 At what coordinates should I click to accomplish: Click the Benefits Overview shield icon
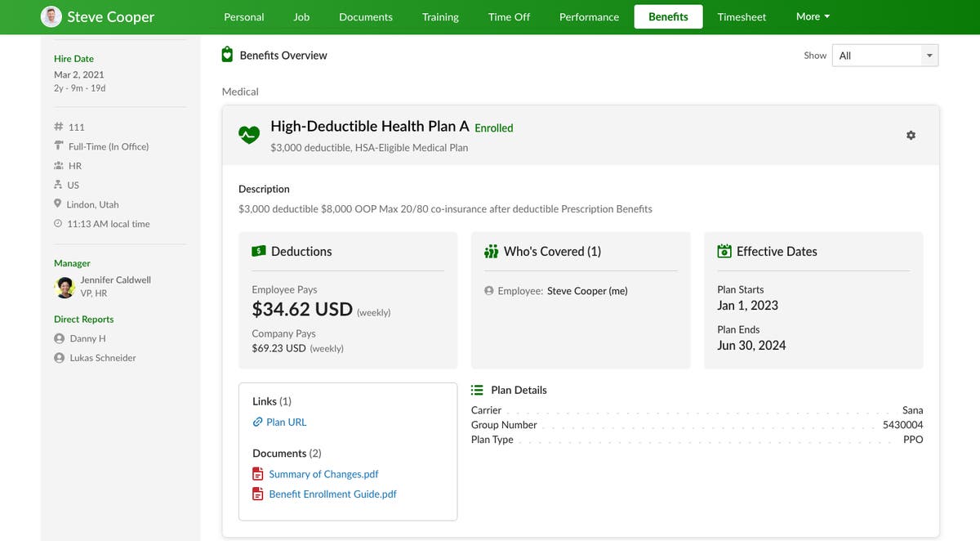point(226,55)
